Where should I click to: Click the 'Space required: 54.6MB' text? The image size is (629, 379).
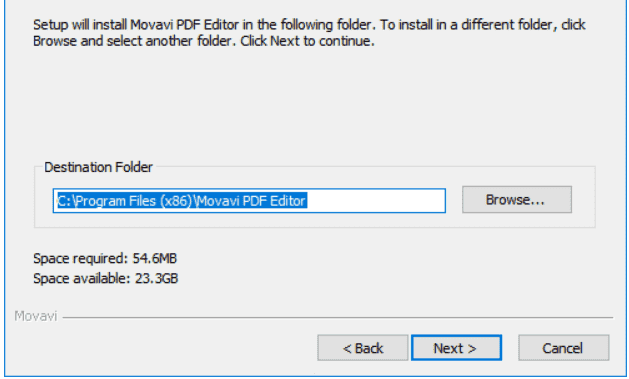[105, 258]
